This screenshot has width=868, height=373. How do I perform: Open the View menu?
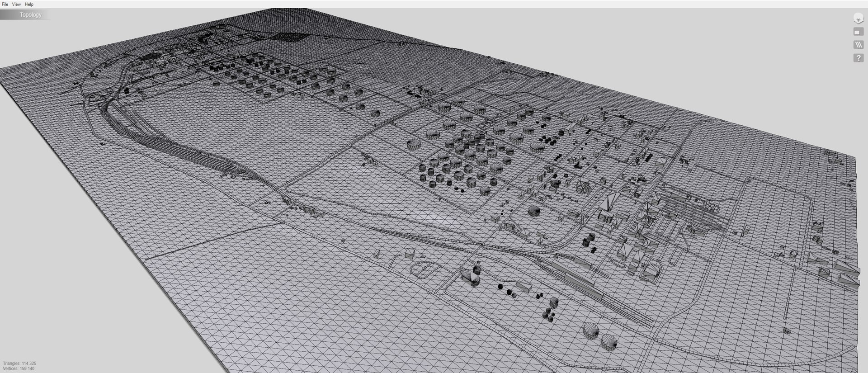click(16, 4)
